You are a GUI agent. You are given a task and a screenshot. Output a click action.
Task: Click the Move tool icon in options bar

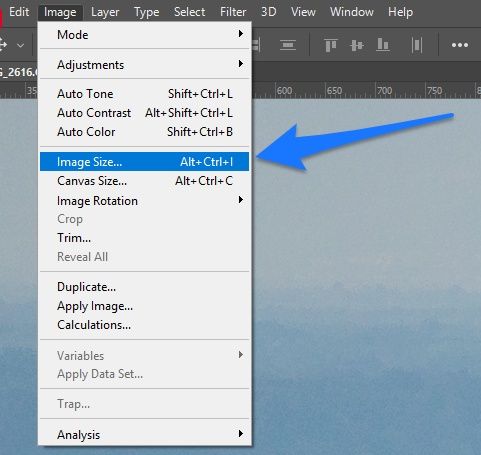point(3,45)
